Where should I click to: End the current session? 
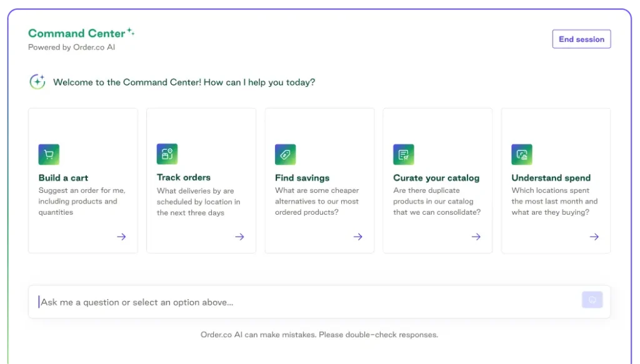point(581,39)
